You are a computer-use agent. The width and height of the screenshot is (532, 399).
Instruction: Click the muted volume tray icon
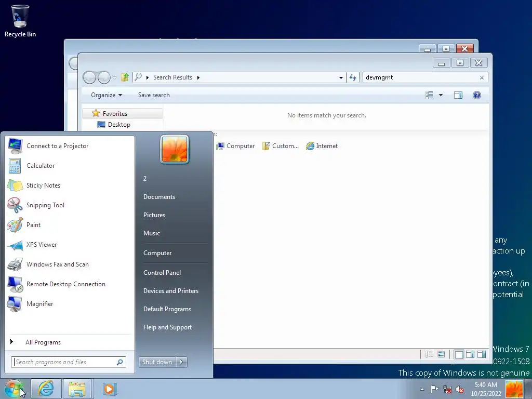(x=460, y=389)
